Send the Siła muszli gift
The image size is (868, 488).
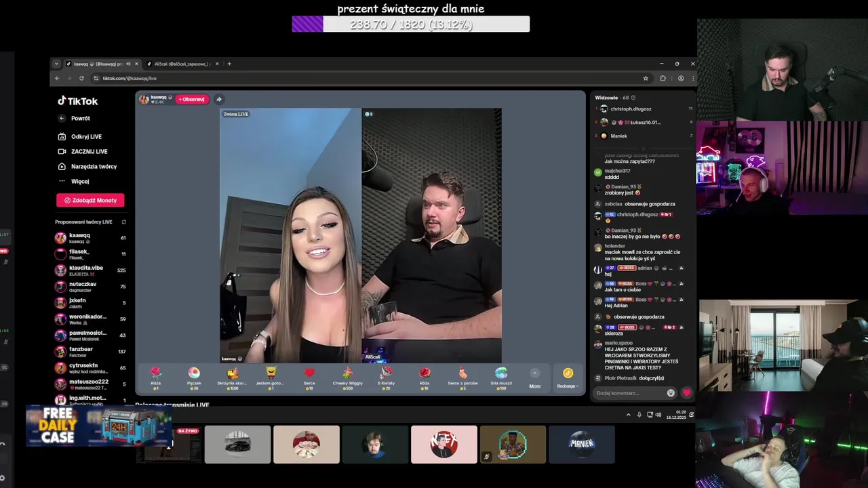point(501,378)
